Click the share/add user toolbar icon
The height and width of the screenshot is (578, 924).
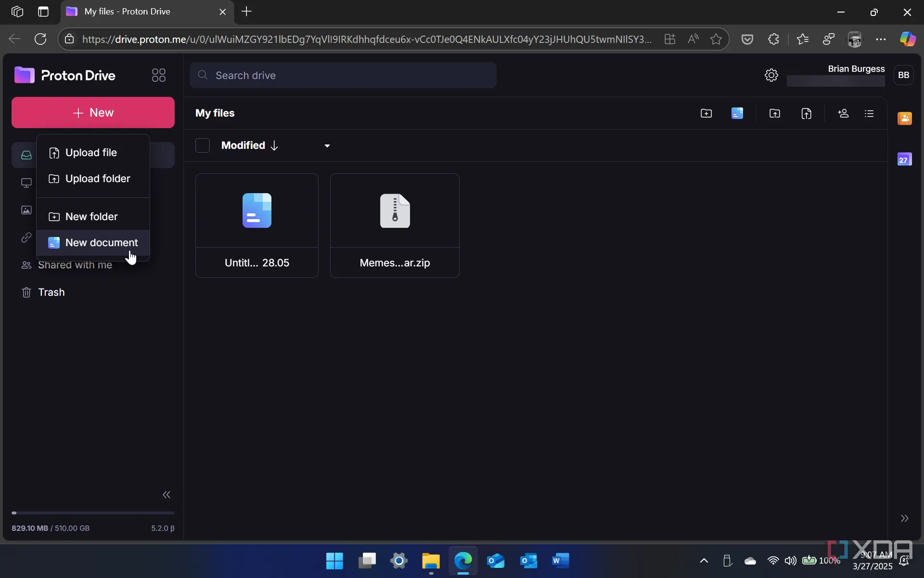tap(843, 113)
